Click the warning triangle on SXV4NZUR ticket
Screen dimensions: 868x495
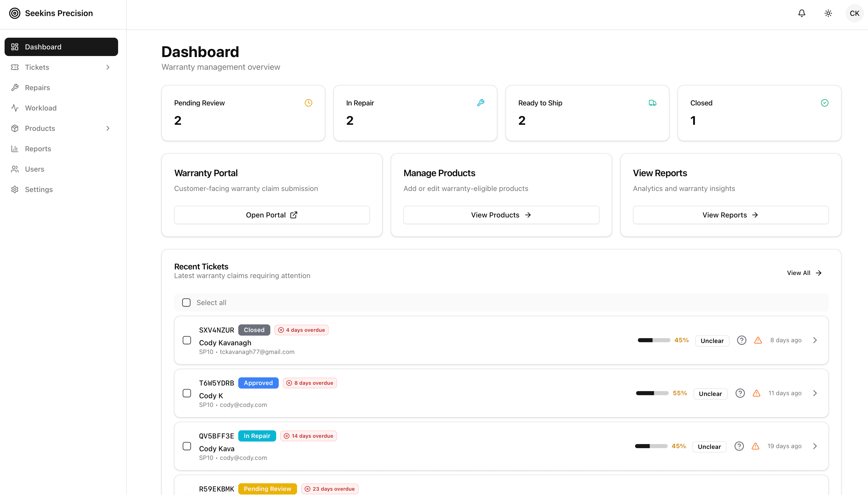click(758, 340)
